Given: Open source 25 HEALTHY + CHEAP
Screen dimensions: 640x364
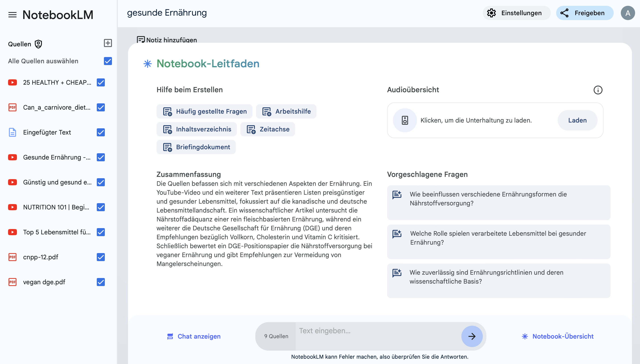Looking at the screenshot, I should [x=57, y=82].
